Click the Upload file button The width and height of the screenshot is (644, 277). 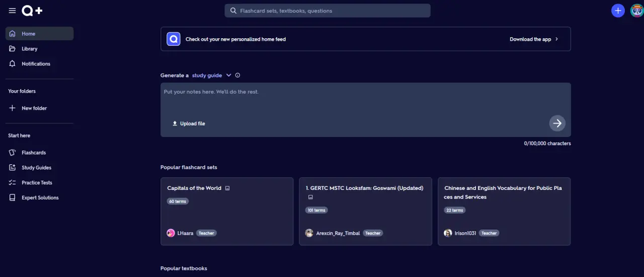coord(189,123)
